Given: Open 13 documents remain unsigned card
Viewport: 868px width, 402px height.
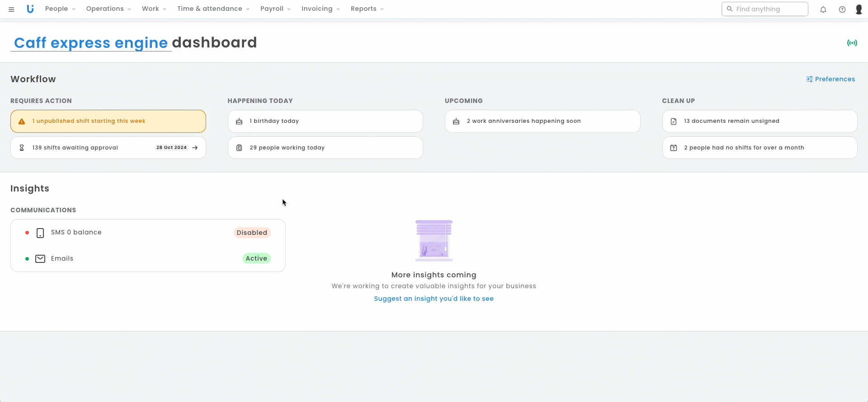Looking at the screenshot, I should pyautogui.click(x=759, y=121).
